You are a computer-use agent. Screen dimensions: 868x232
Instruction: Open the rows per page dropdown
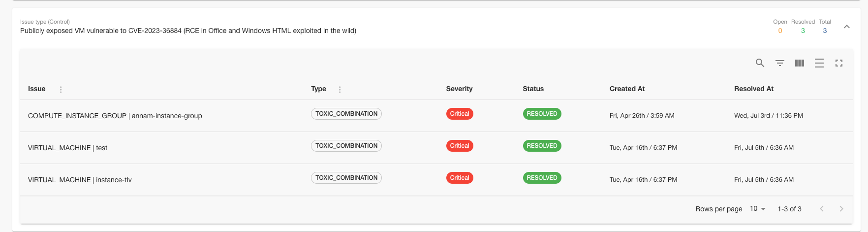coord(758,209)
